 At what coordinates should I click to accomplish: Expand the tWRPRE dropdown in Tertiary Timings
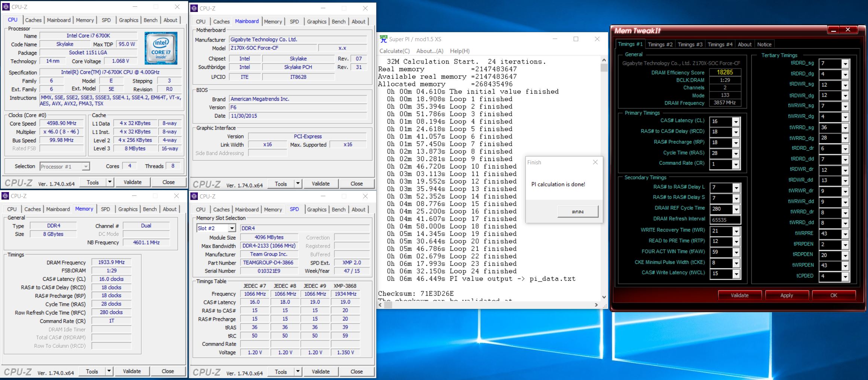click(x=845, y=234)
